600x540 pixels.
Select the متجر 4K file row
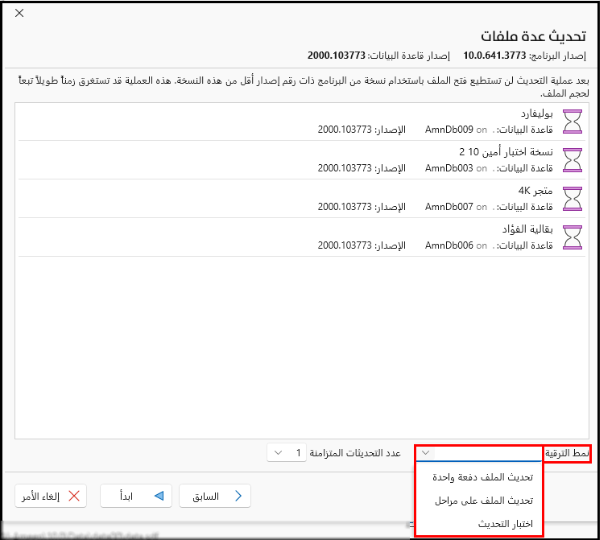(300, 198)
